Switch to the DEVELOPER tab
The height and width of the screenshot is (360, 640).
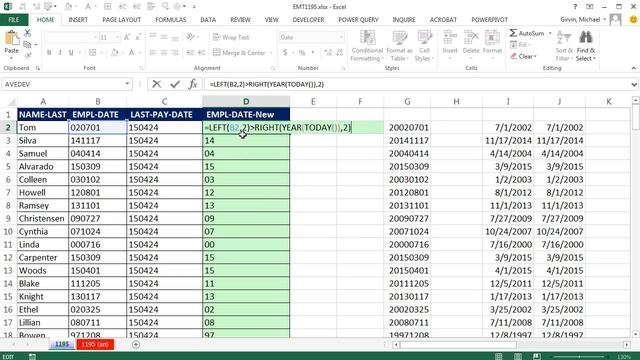click(308, 20)
